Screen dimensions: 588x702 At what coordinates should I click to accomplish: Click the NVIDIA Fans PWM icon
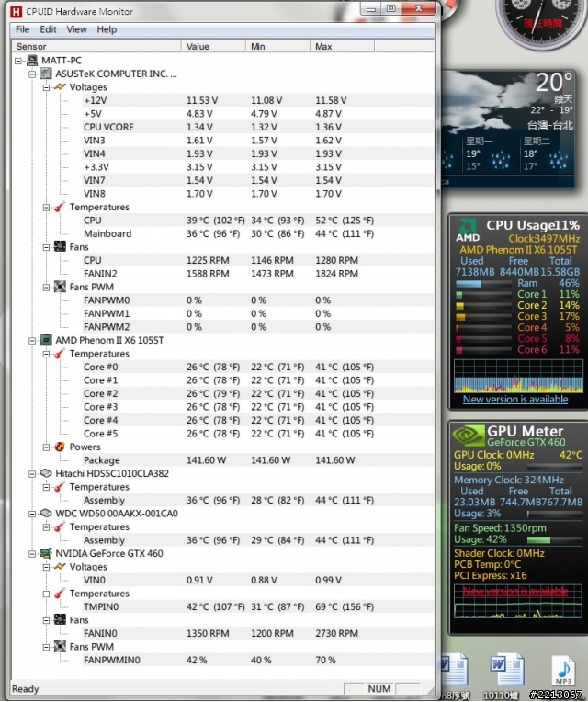click(x=60, y=647)
